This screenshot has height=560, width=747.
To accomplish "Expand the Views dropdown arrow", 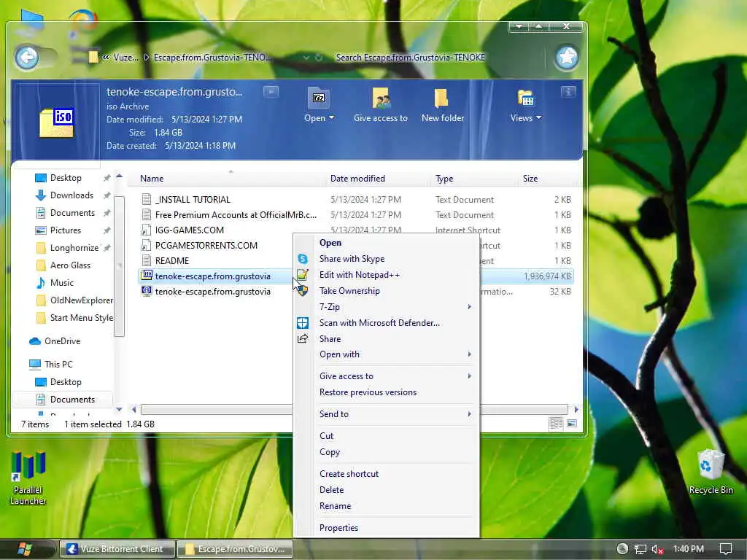I will click(x=538, y=117).
